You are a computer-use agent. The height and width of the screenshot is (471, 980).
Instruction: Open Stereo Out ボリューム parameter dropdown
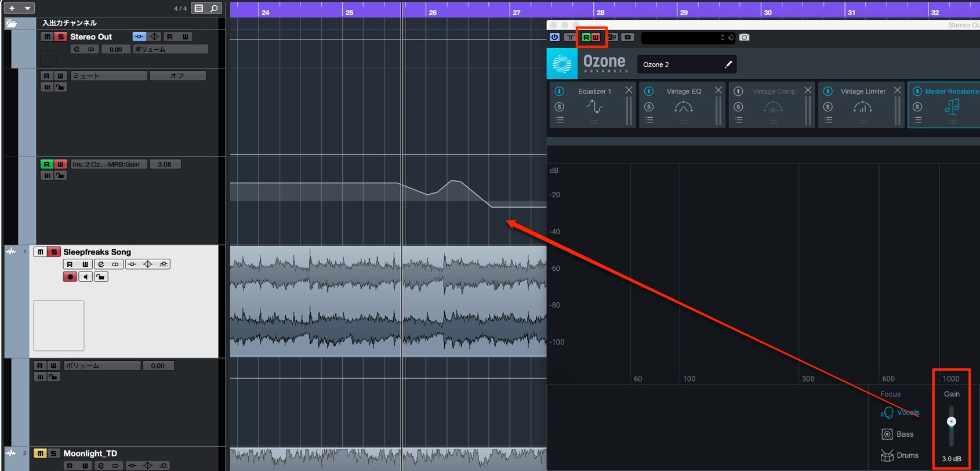tap(170, 49)
